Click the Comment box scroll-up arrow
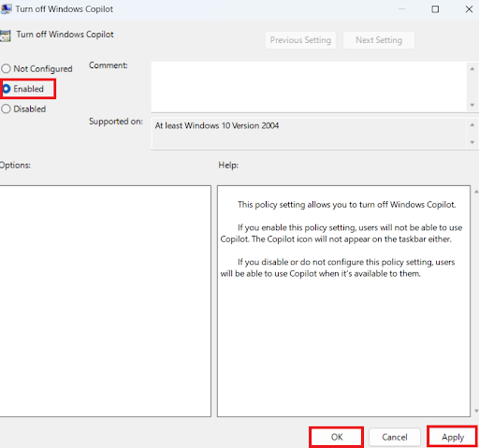Screen dimensions: 479x448 pyautogui.click(x=472, y=69)
